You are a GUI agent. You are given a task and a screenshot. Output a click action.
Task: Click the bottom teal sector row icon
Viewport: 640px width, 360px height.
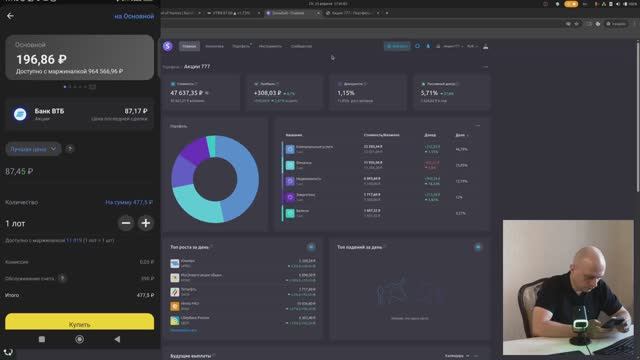pyautogui.click(x=290, y=213)
